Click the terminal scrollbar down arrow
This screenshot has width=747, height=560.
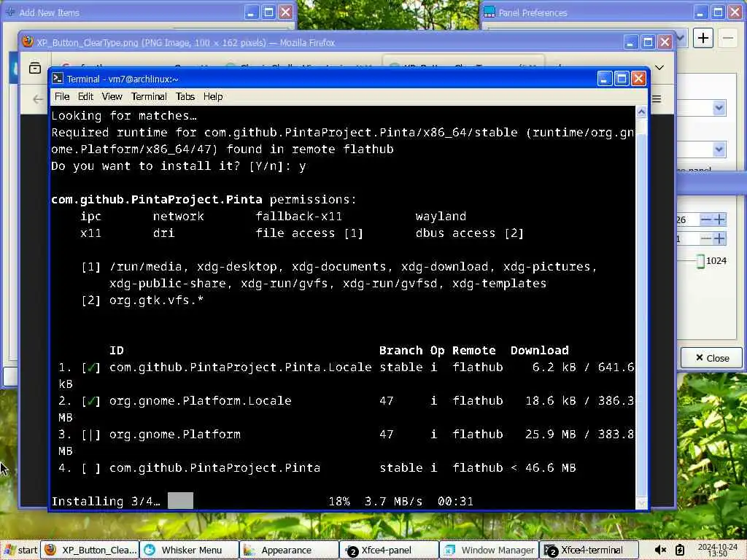pos(641,503)
